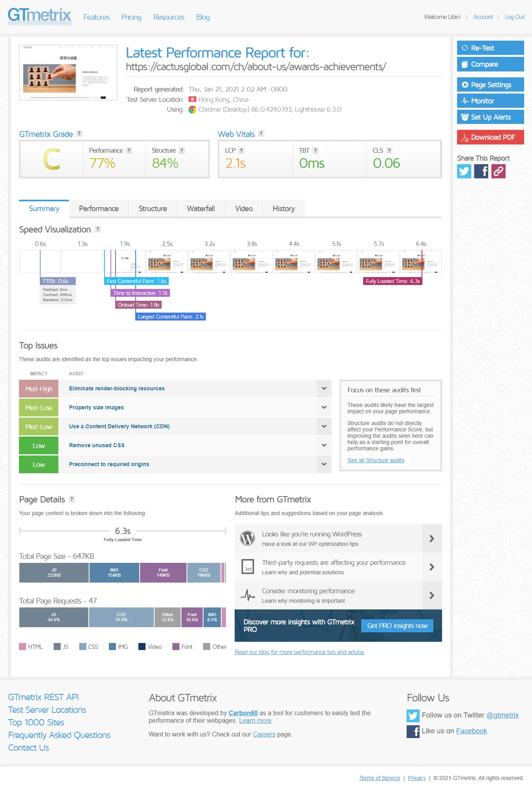Expand Use a Content Delivery Network audit

tap(324, 427)
